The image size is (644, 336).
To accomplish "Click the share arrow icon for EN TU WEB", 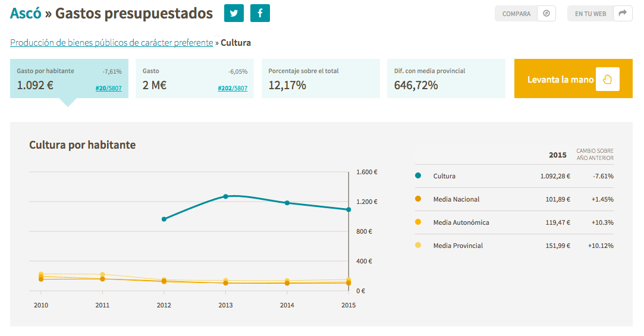I will [x=623, y=14].
